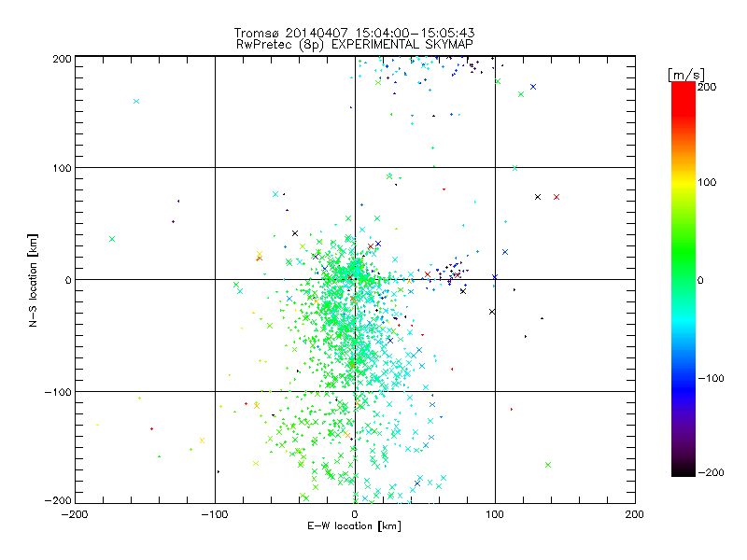Click the colorbar '100' label

[x=707, y=182]
